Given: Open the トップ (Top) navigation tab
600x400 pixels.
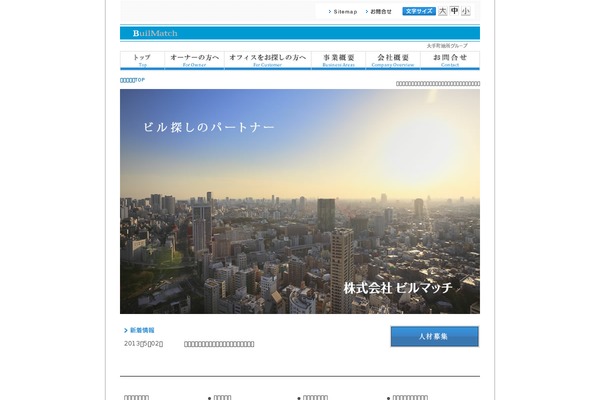Looking at the screenshot, I should [142, 60].
